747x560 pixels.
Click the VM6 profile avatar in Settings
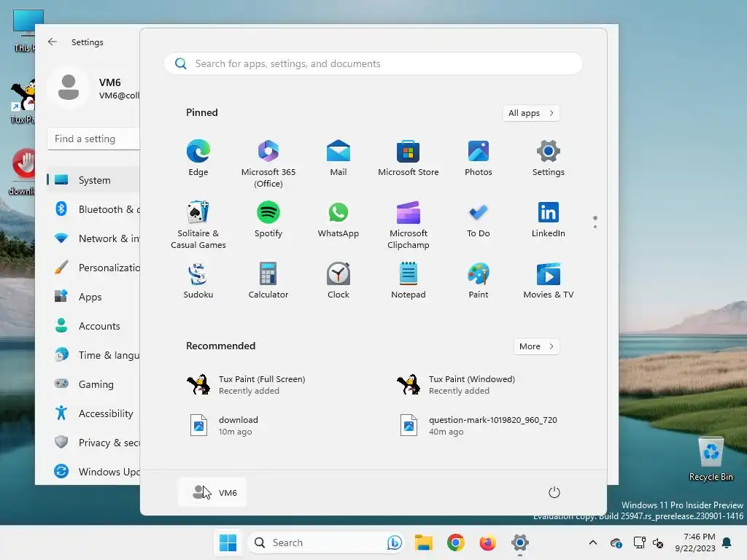coord(69,87)
